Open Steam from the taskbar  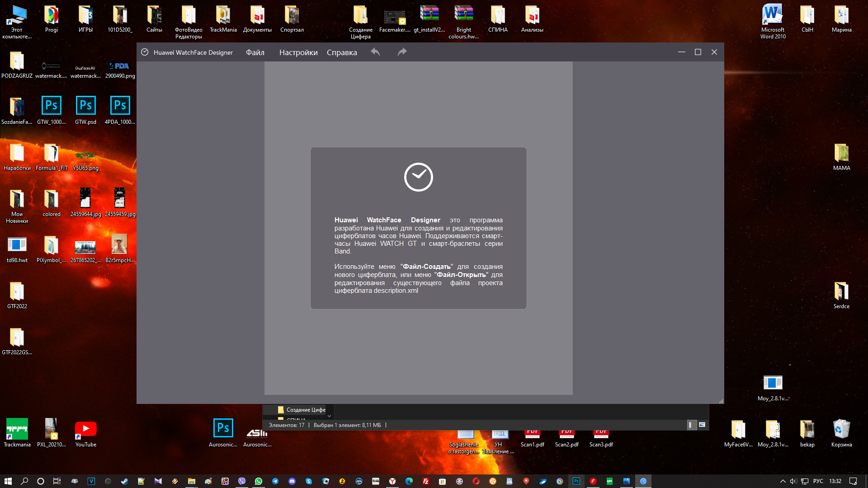[124, 481]
